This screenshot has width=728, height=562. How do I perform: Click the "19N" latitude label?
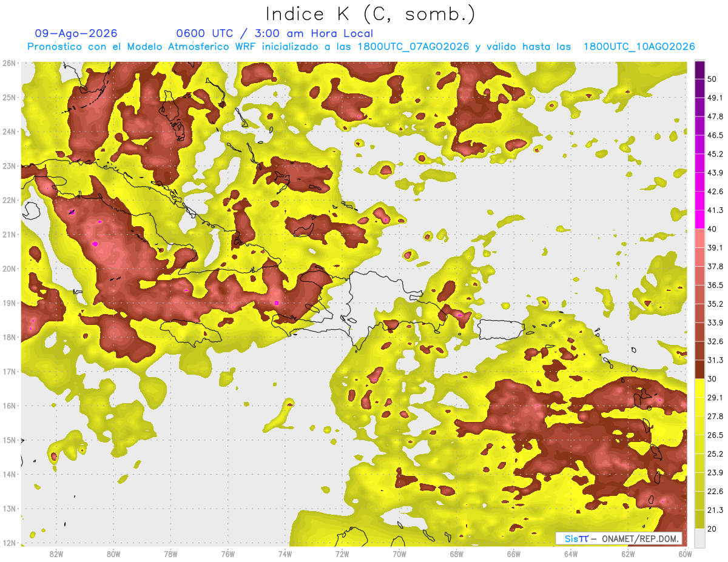(8, 303)
